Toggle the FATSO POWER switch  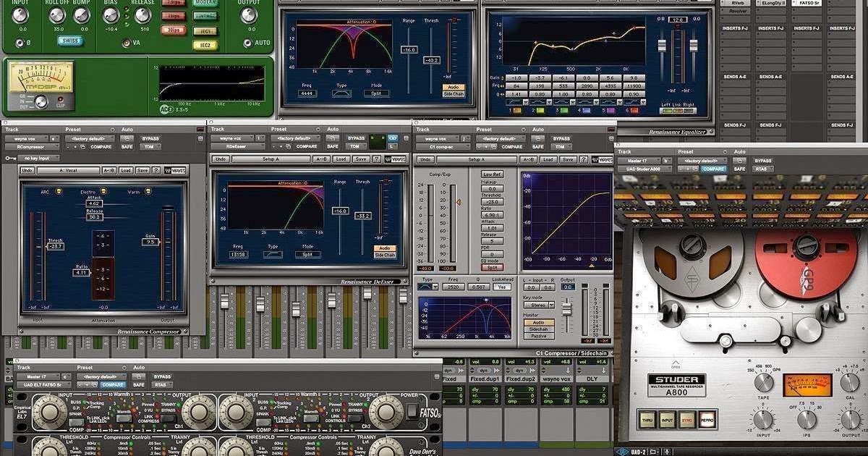tap(411, 412)
